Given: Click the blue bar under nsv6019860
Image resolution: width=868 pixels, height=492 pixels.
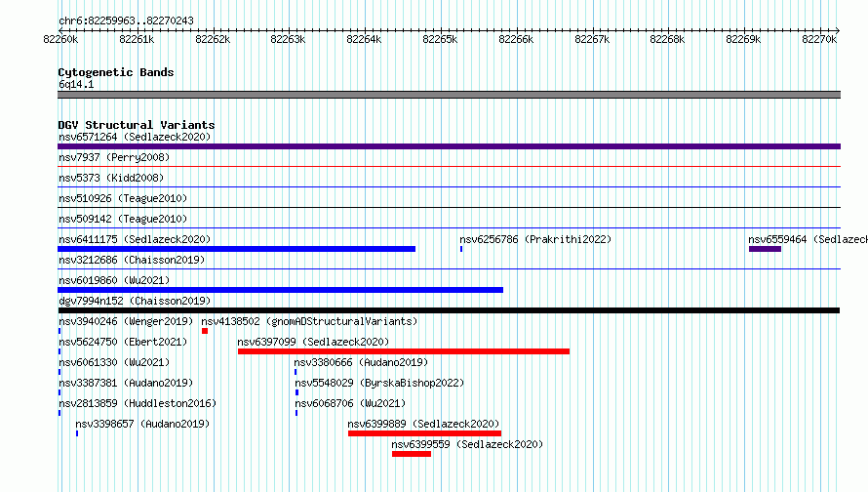Looking at the screenshot, I should click(280, 290).
